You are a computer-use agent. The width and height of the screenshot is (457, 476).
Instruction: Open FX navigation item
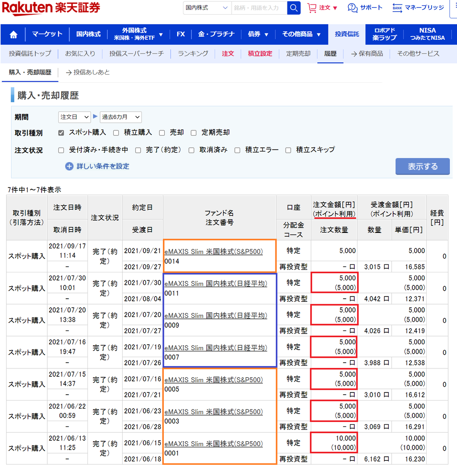(x=181, y=34)
